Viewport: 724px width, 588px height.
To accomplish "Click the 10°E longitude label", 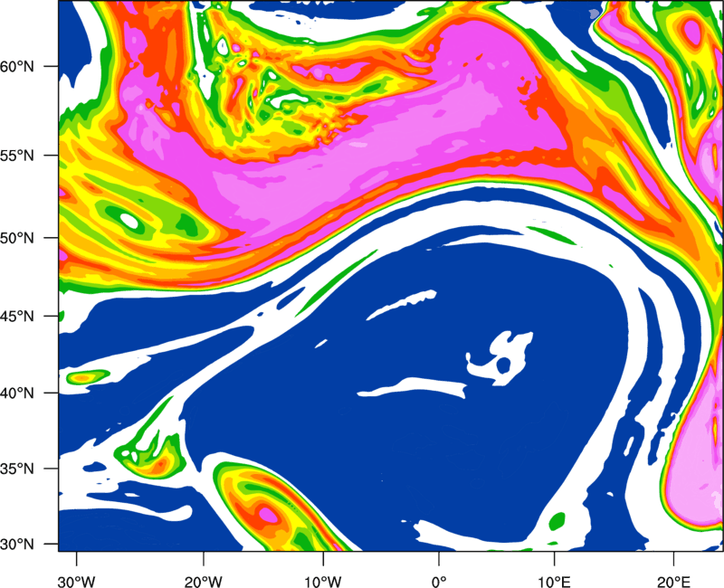I will 554,582.
